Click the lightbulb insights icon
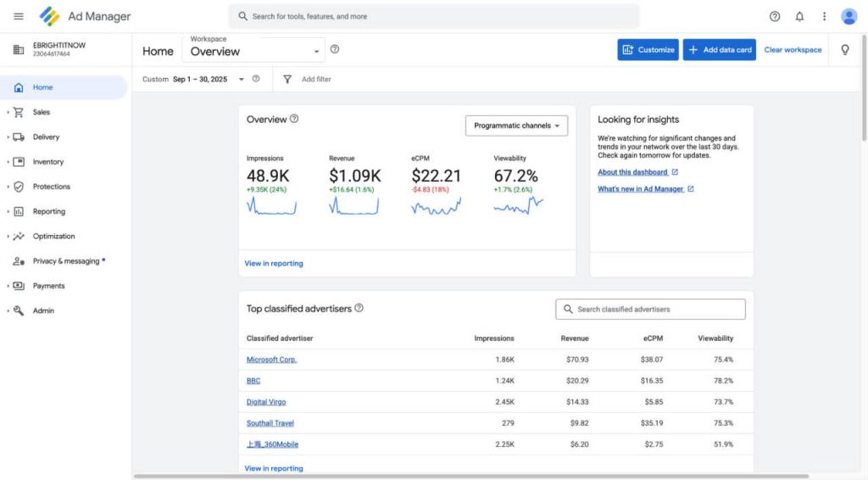868x480 pixels. [x=844, y=50]
